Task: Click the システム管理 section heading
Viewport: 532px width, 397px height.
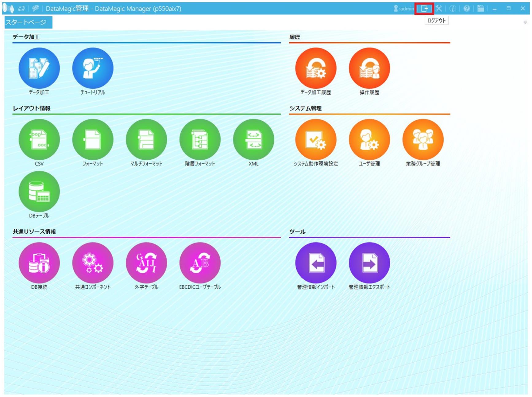Action: click(306, 108)
